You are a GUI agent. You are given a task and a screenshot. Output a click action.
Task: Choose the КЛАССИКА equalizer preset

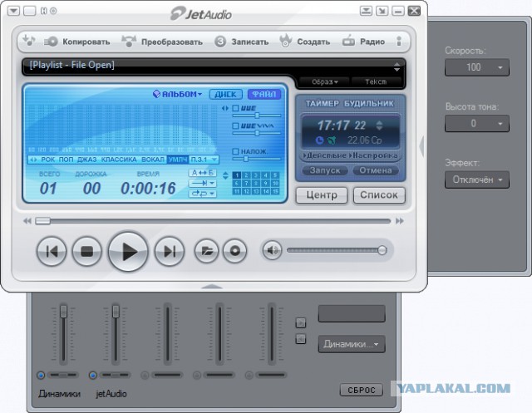(x=119, y=160)
